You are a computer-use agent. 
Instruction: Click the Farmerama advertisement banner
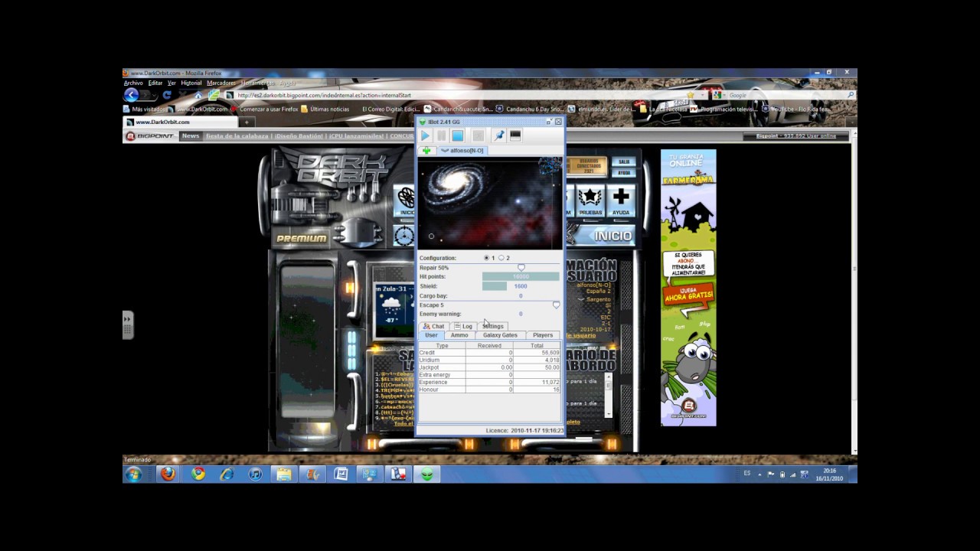pos(688,287)
